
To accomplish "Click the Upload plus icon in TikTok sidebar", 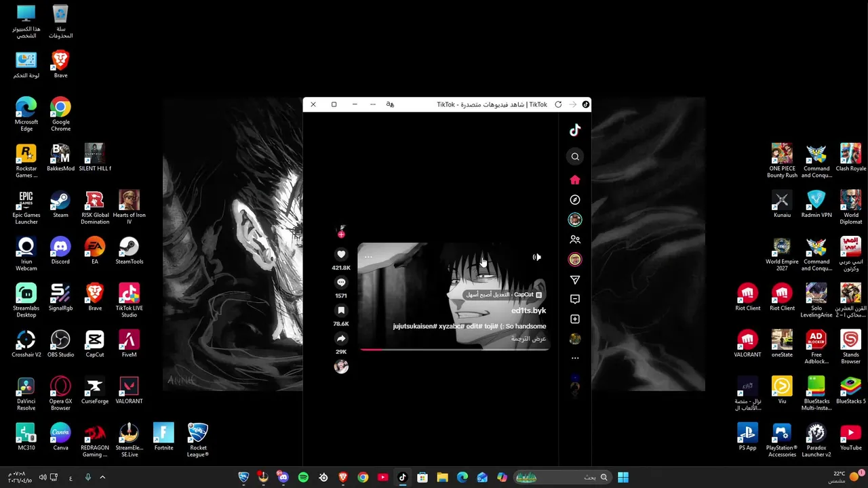I will click(575, 319).
